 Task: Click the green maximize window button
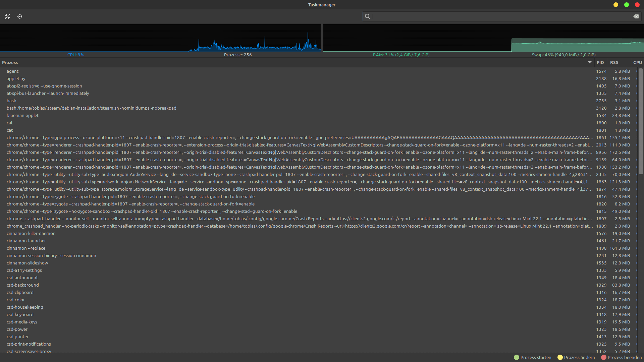[627, 5]
